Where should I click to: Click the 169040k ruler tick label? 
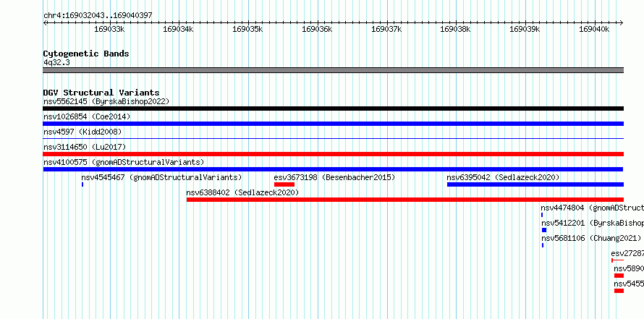pos(594,29)
